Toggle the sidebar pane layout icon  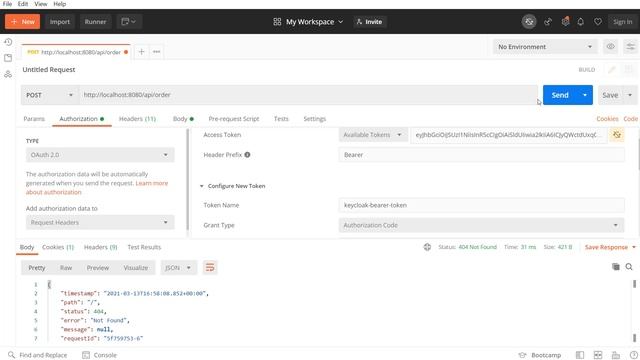tap(580, 355)
